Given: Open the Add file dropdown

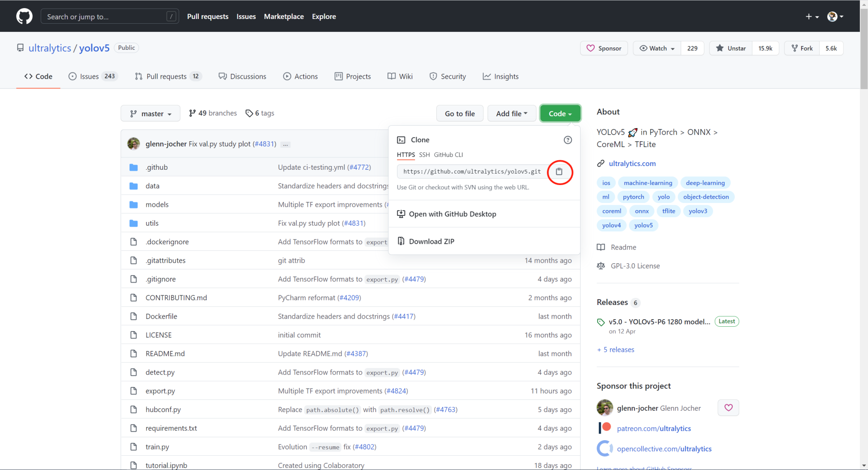Looking at the screenshot, I should [x=512, y=114].
